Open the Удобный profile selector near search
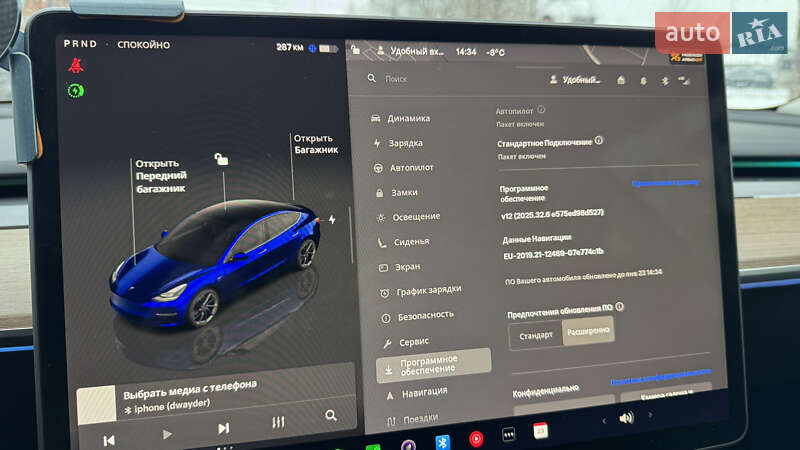 pyautogui.click(x=575, y=80)
